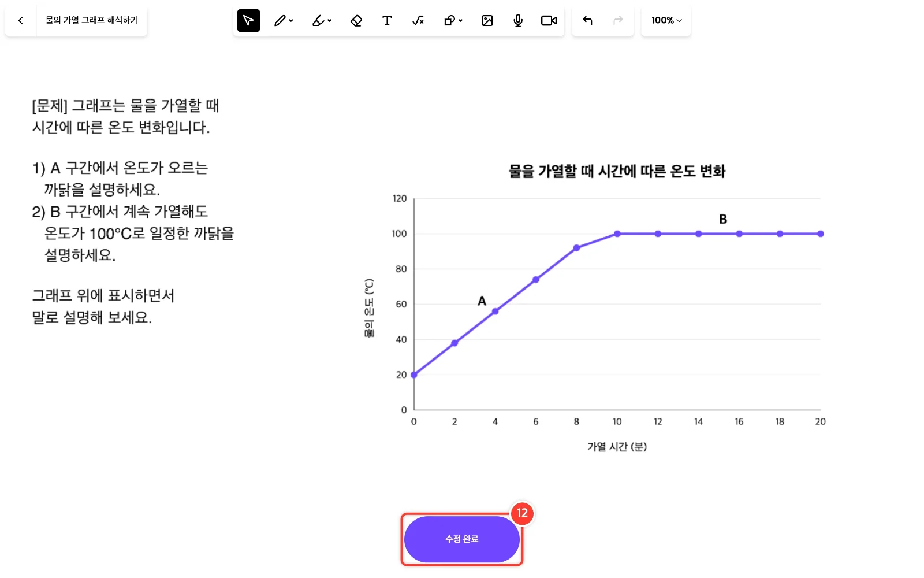Click the data point at 10 minutes
Image resolution: width=924 pixels, height=578 pixels.
click(x=617, y=234)
